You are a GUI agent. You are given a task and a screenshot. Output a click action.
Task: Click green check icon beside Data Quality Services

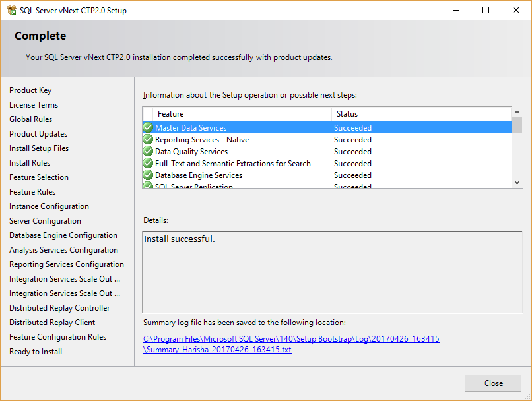click(x=148, y=151)
